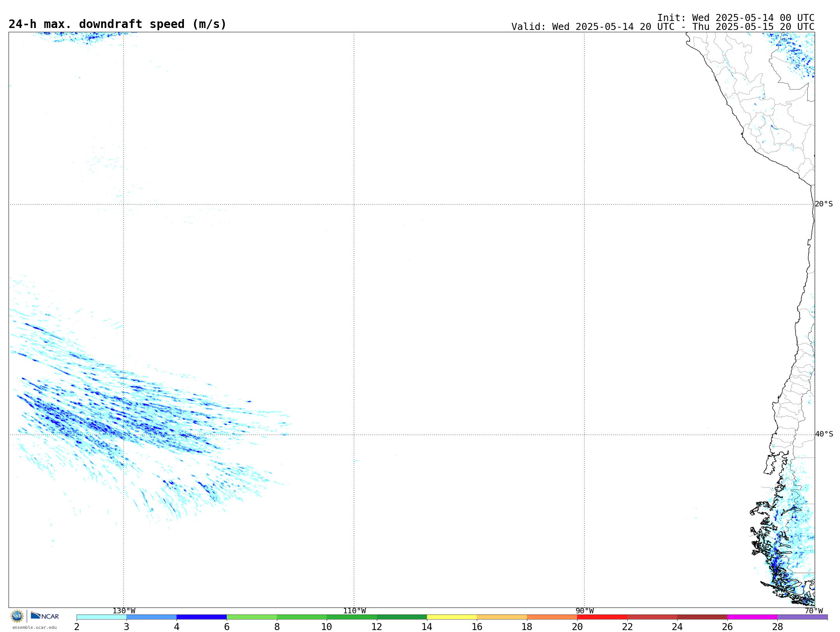Click the Valid time range line

point(663,27)
